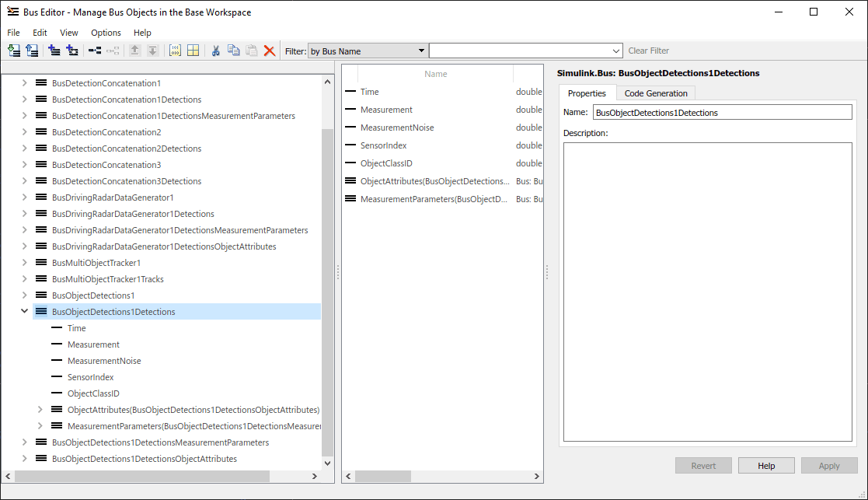Click inside the Description text area
The width and height of the screenshot is (868, 500).
[707, 292]
